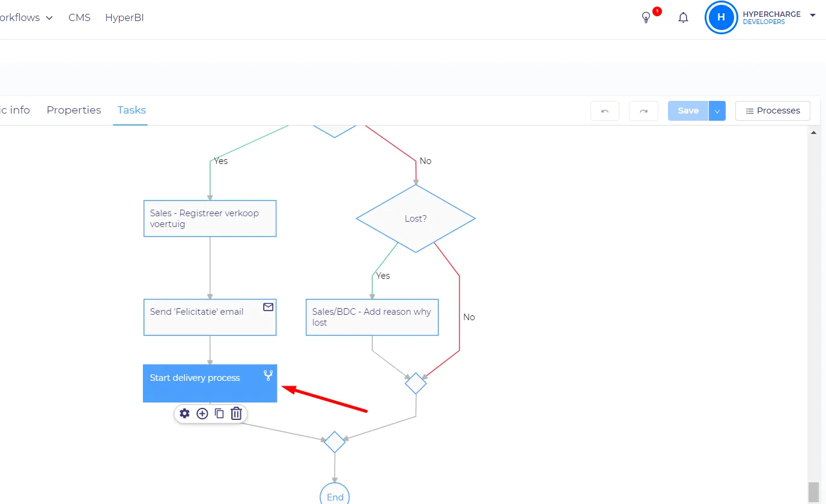This screenshot has width=826, height=504.
Task: Select the 'Lost?' decision diamond
Action: [x=416, y=219]
